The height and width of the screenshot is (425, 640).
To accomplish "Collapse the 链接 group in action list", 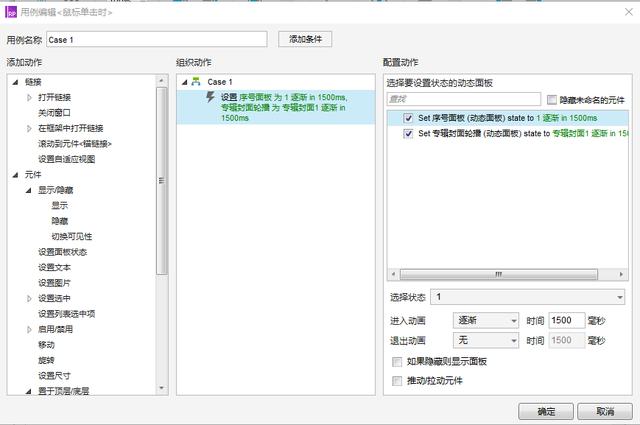I will [x=16, y=82].
